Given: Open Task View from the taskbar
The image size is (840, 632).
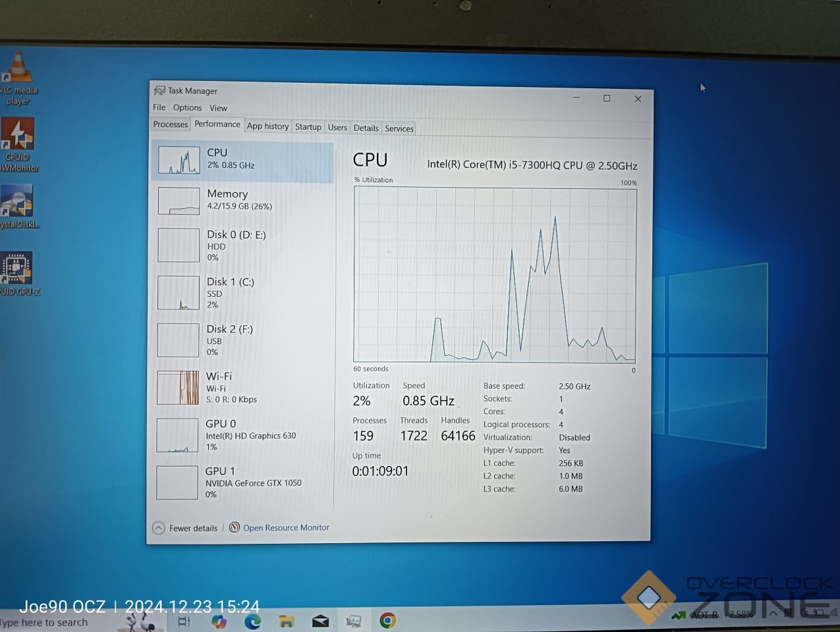Looking at the screenshot, I should 184,621.
